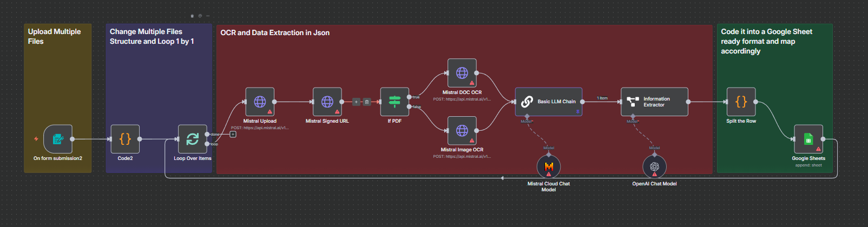Click the output dot of Information Extractor
The image size is (868, 227).
click(688, 102)
